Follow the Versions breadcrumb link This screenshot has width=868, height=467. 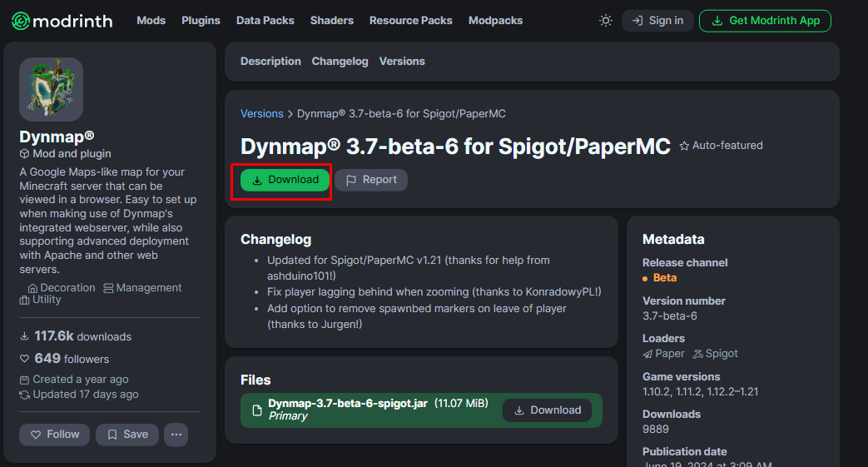(262, 113)
